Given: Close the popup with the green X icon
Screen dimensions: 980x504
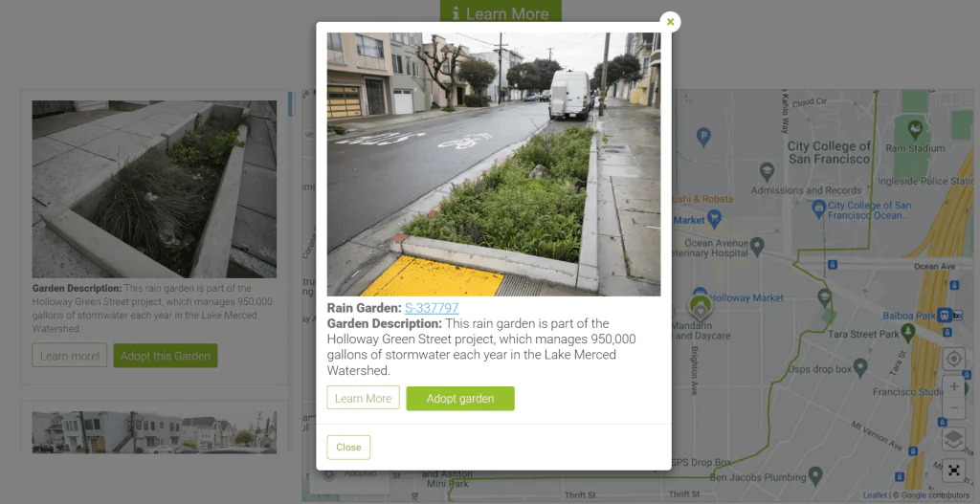Looking at the screenshot, I should [x=670, y=22].
